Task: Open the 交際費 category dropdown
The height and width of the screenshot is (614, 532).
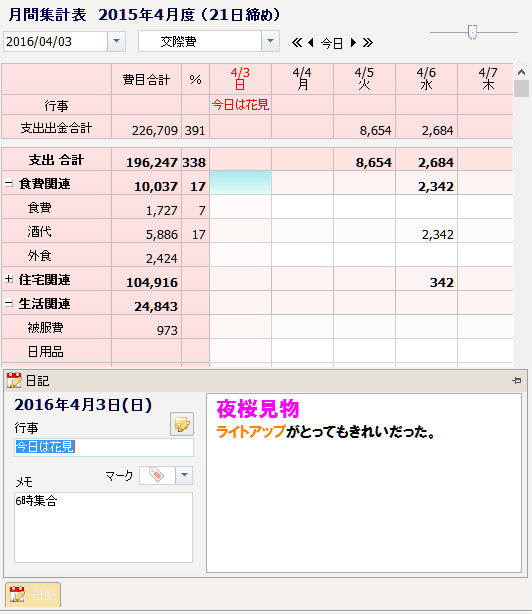Action: point(271,41)
